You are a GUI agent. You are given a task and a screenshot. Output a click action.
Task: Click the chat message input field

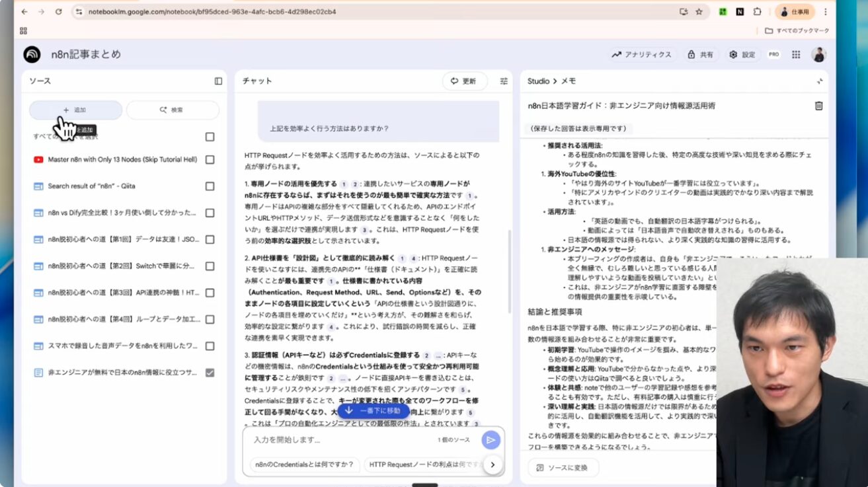tap(337, 440)
